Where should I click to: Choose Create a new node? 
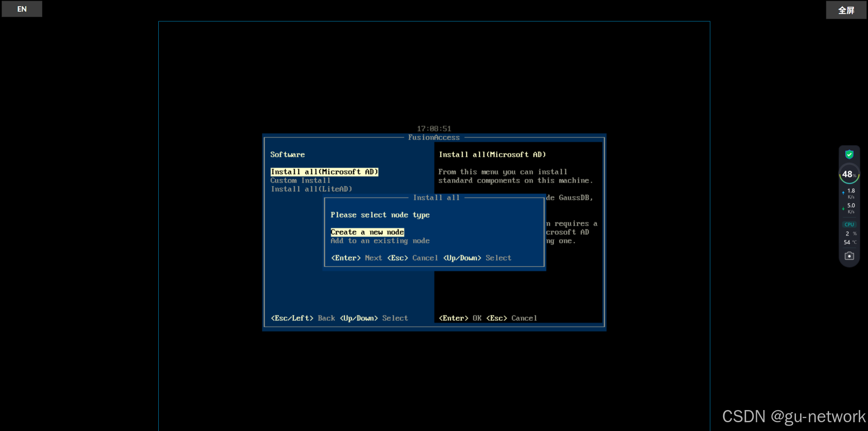367,232
